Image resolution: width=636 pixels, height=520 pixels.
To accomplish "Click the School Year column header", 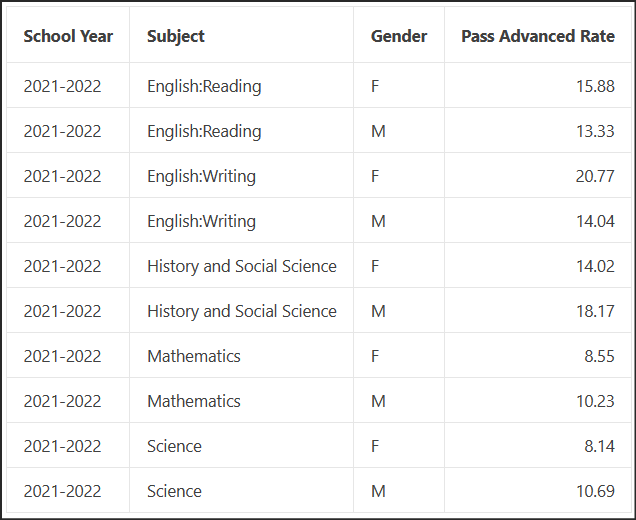I will [x=68, y=36].
